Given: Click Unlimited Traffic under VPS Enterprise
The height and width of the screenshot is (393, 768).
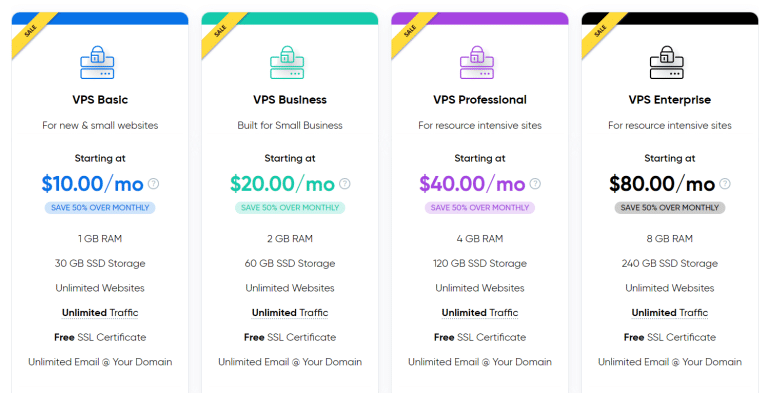Looking at the screenshot, I should (x=670, y=313).
